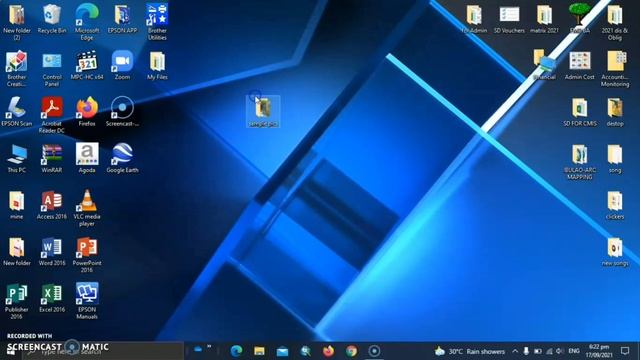
Task: Select the 'New folder' icon beside Word 2016
Action: click(x=17, y=251)
